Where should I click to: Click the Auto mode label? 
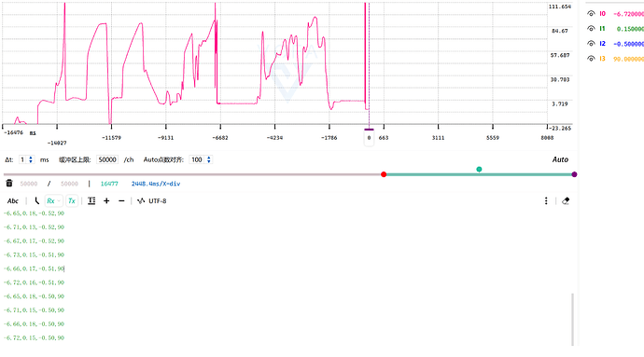(x=560, y=159)
